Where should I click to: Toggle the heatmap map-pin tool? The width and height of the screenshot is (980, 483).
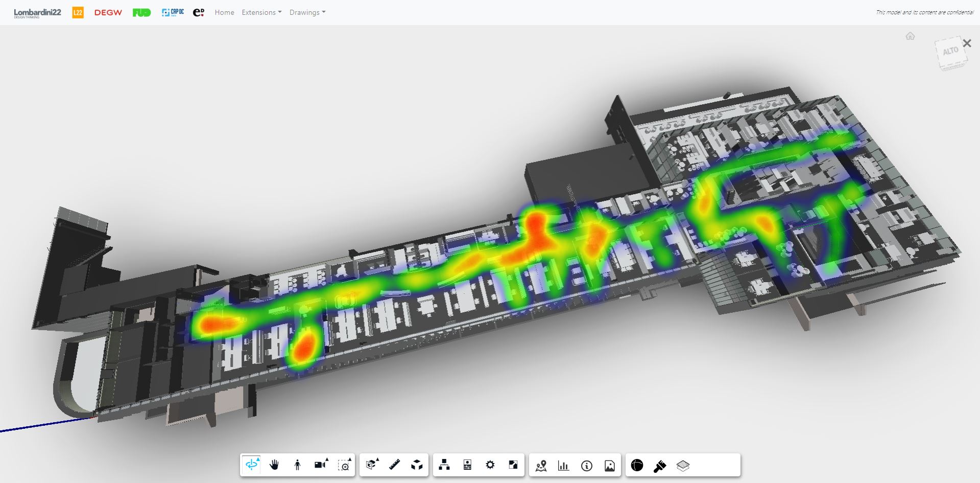point(541,465)
